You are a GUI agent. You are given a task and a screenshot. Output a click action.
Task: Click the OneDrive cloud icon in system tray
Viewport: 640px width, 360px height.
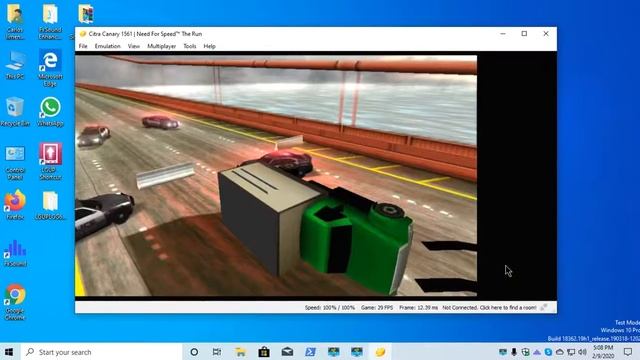(x=560, y=352)
